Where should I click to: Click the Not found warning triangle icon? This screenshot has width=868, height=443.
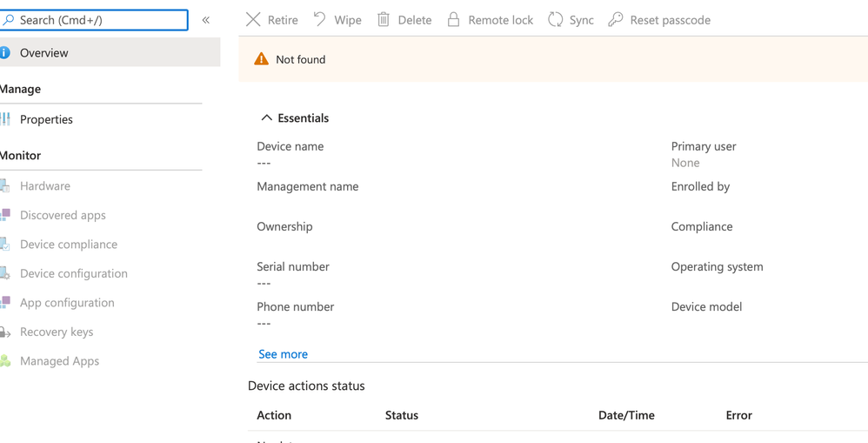tap(261, 59)
